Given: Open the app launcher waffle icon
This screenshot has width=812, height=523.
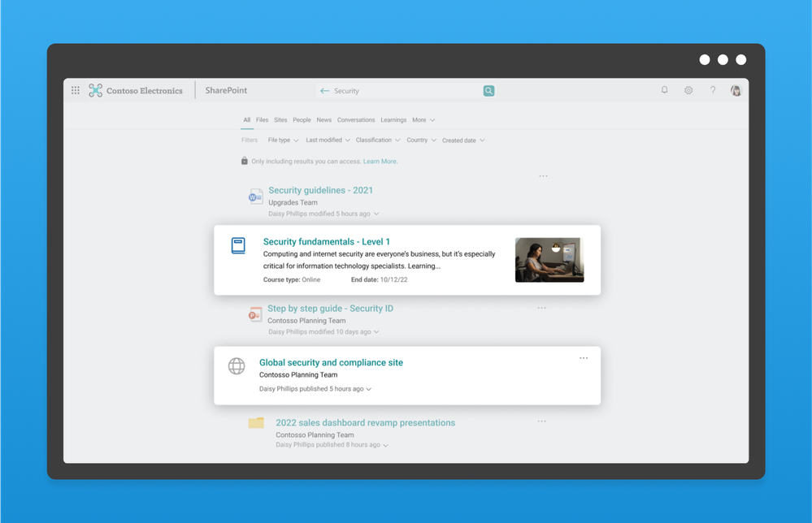Looking at the screenshot, I should point(75,90).
